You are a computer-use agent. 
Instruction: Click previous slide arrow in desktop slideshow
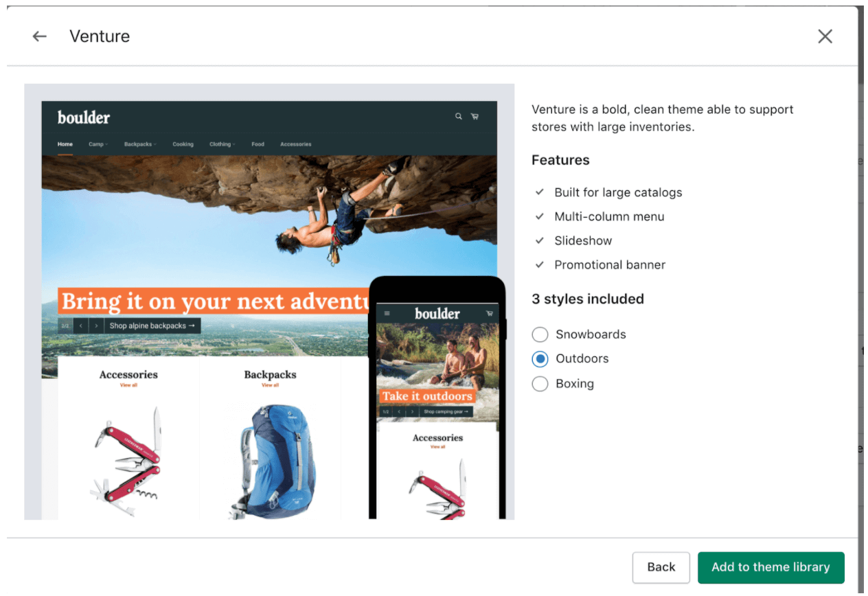click(x=81, y=325)
